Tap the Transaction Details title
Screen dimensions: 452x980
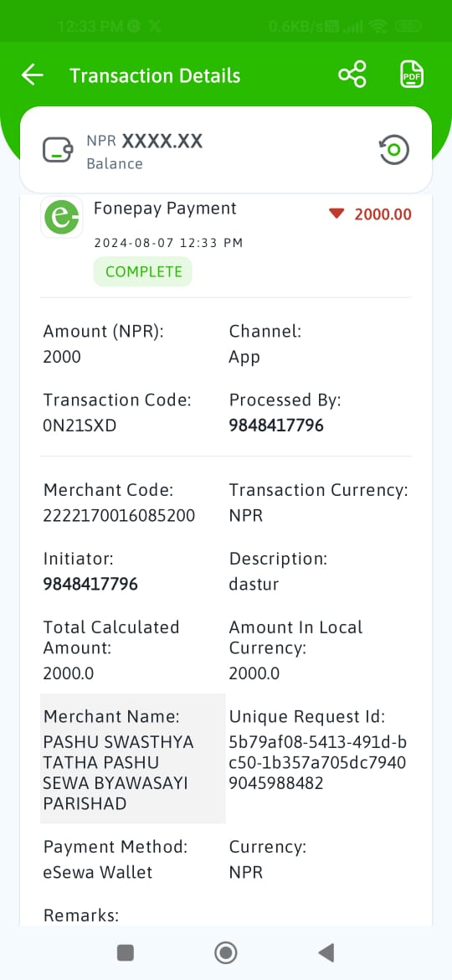click(x=155, y=75)
